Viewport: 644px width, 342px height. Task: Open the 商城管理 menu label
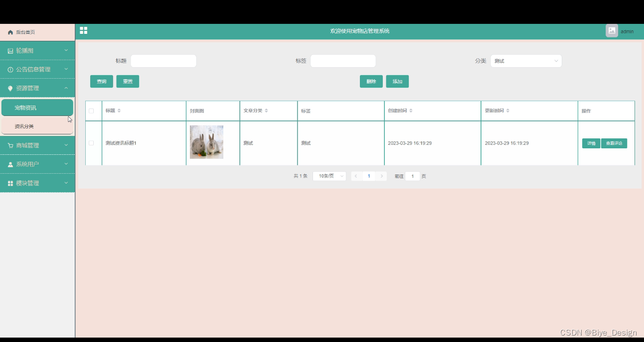coord(27,145)
